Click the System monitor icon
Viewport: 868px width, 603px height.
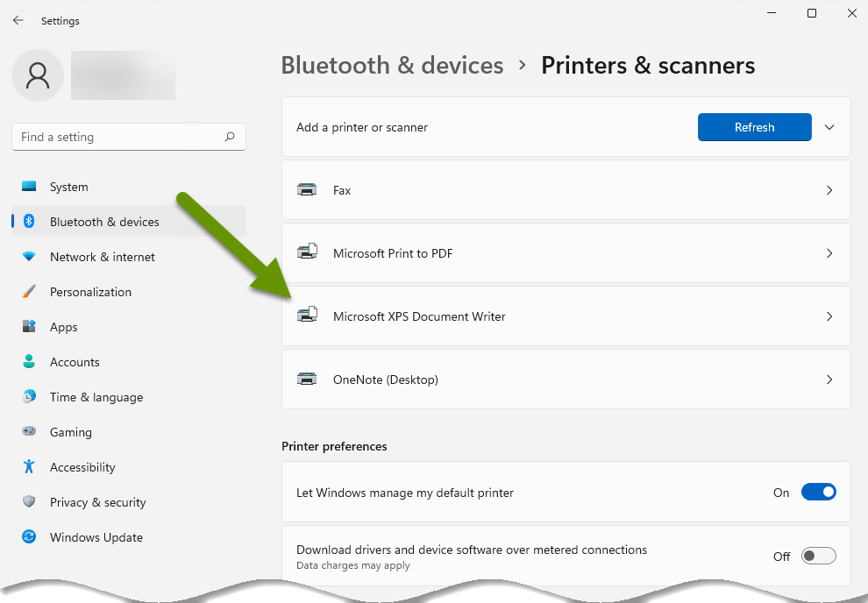(29, 187)
